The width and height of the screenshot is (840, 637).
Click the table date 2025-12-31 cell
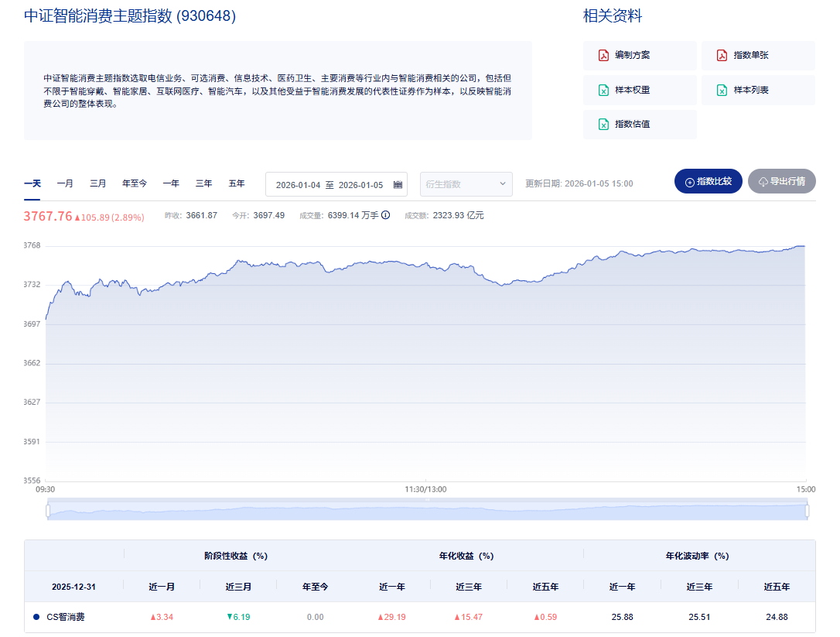click(x=73, y=587)
